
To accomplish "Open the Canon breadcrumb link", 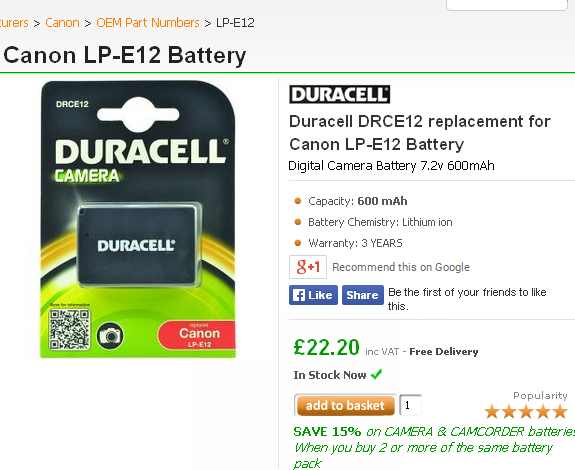I will 62,23.
